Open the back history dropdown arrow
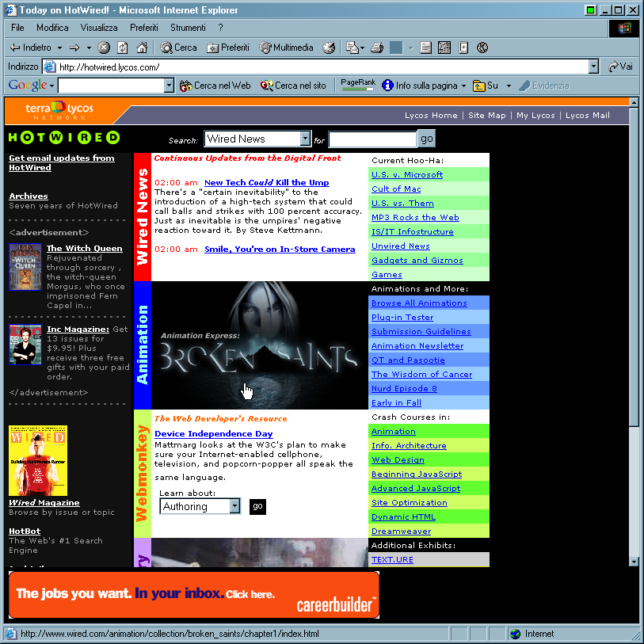This screenshot has width=644, height=644. click(59, 48)
